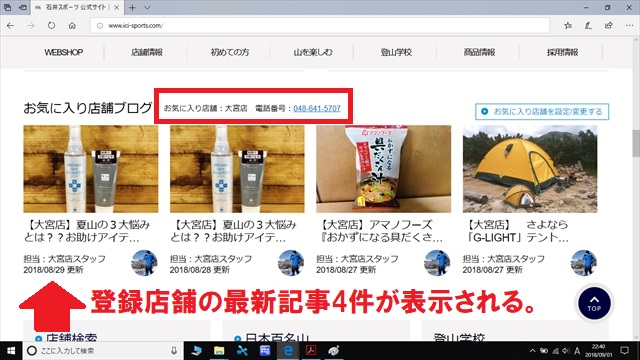Open the Edge settings ellipsis menu
The width and height of the screenshot is (640, 360).
coord(629,25)
